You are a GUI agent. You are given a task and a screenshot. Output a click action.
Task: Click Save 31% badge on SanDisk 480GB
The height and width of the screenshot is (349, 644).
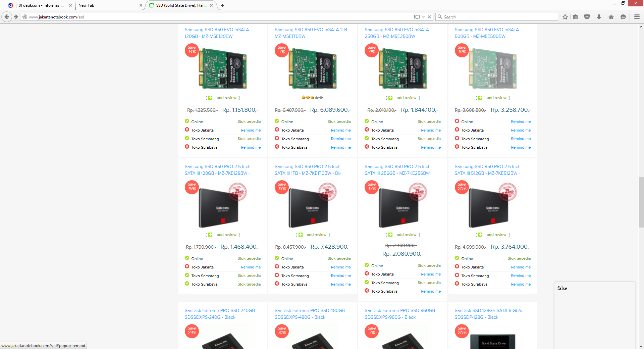[282, 331]
